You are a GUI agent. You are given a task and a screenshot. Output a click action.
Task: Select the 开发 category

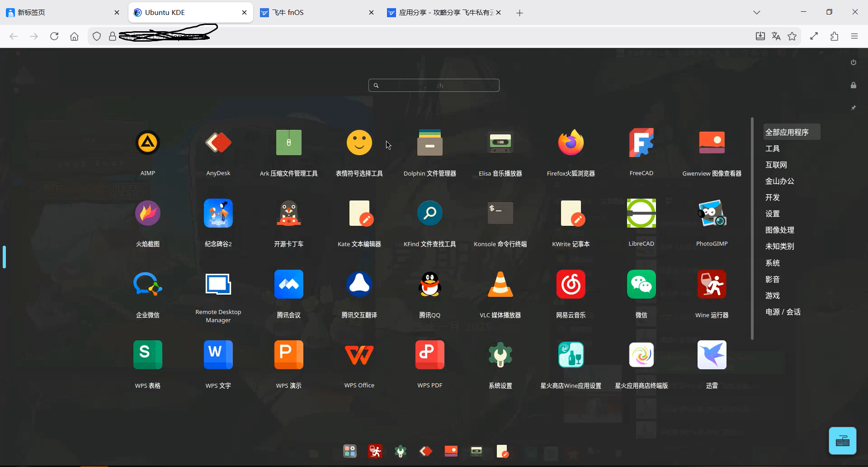click(773, 197)
